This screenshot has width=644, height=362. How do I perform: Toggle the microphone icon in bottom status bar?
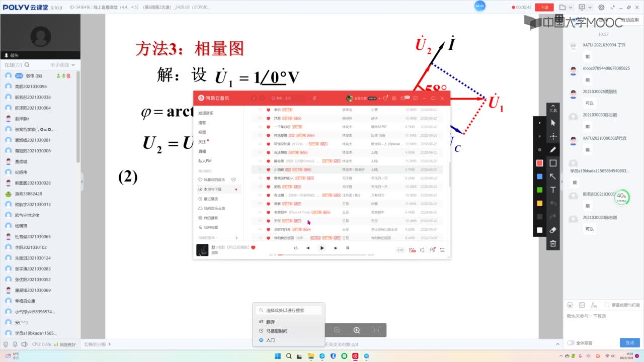click(x=15, y=344)
